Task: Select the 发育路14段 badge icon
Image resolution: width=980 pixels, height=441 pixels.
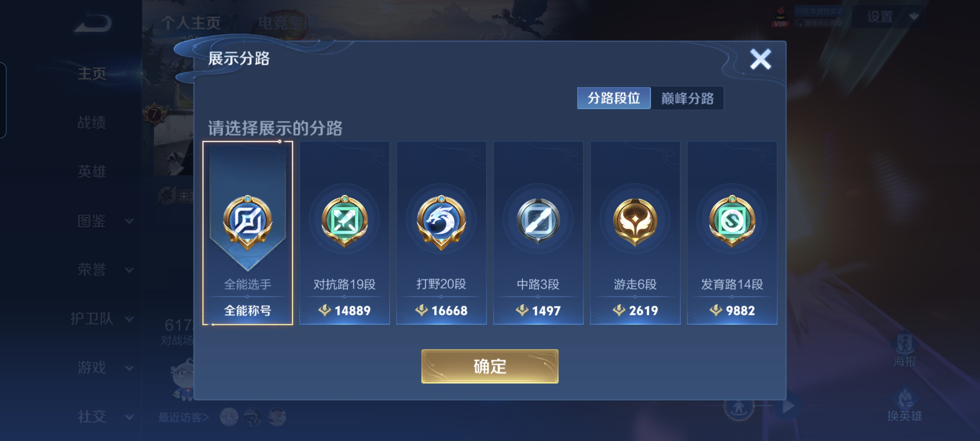Action: click(x=732, y=221)
